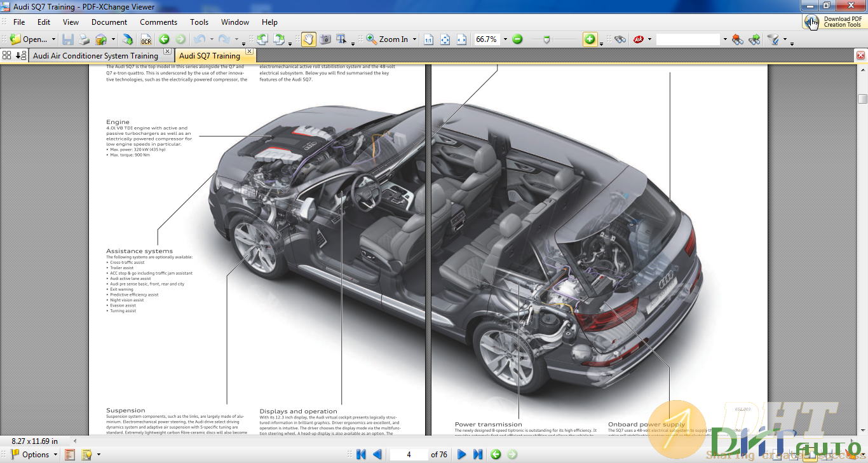Click the send by e-mail icon
Viewport: 868px width, 463px height.
pos(100,39)
